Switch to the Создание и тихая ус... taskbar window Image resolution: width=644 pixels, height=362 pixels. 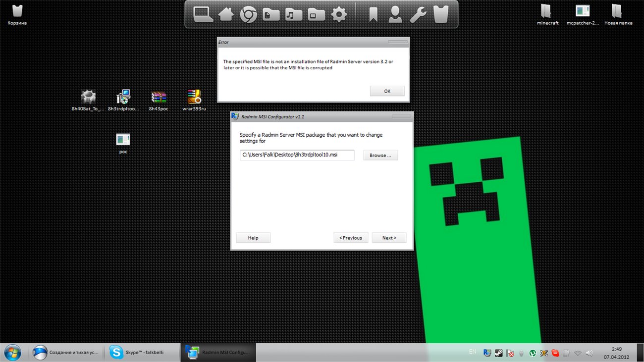[66, 353]
